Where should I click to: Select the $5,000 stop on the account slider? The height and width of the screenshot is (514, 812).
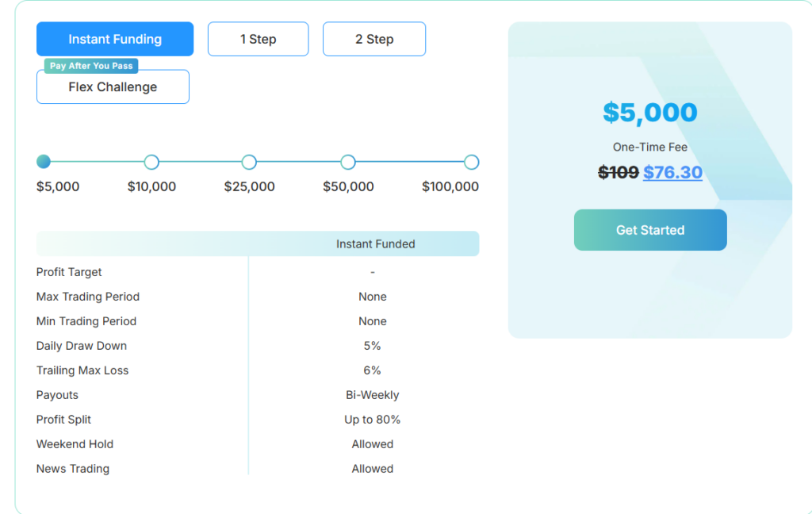[x=44, y=161]
